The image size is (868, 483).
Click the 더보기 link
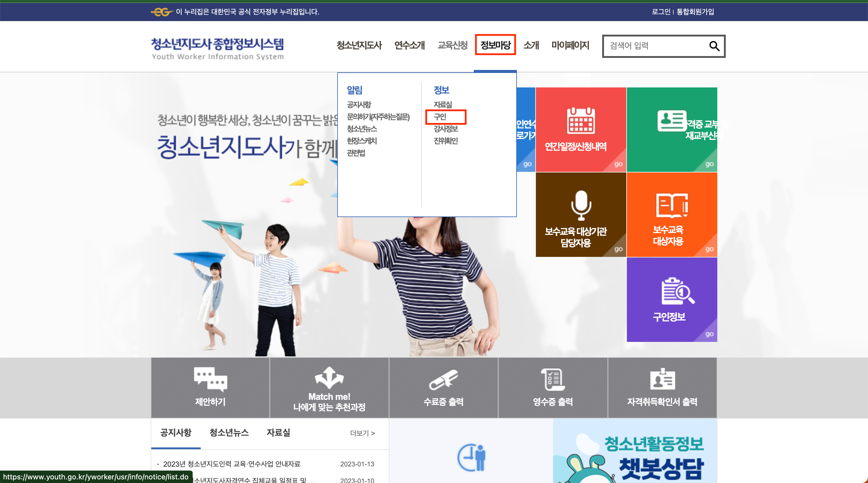point(362,433)
